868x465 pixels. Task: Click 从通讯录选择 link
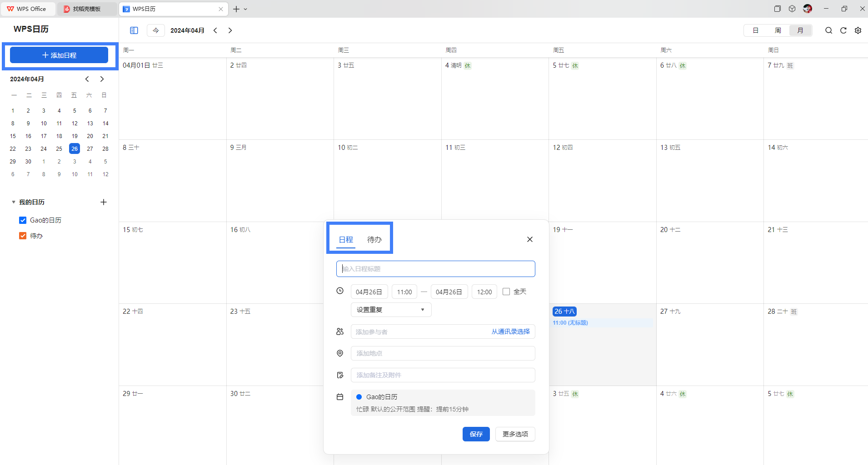(x=510, y=331)
